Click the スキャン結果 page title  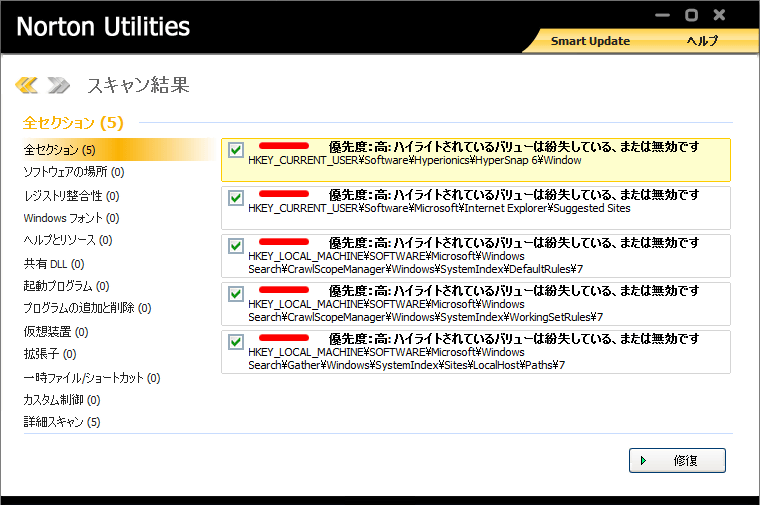pos(138,85)
